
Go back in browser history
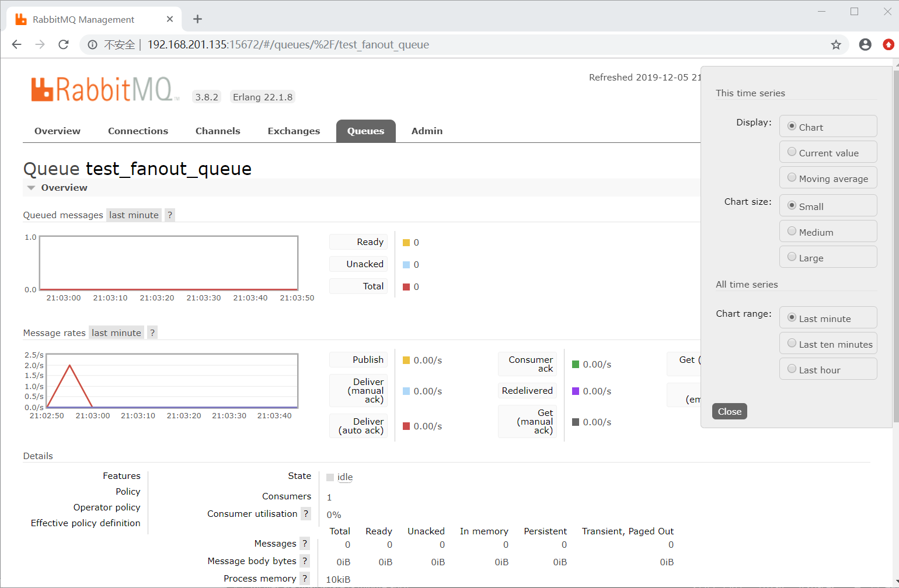click(16, 44)
